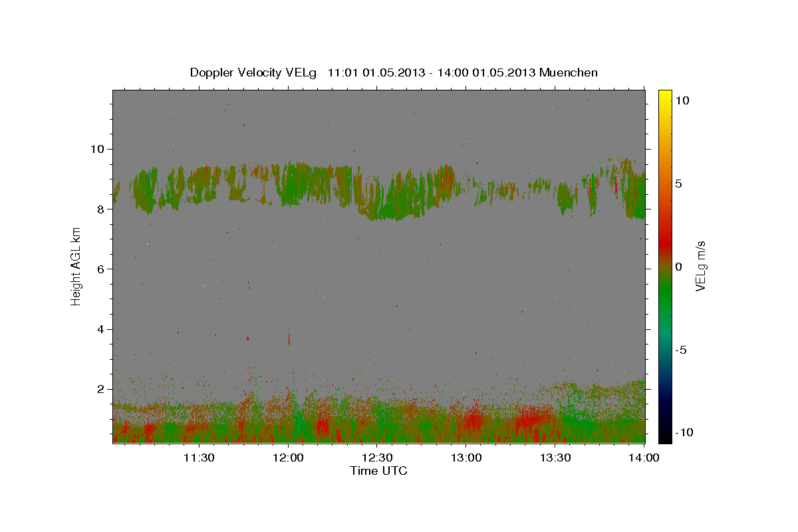
Task: Click the plot title 'Doppler Velocity VELg'
Action: [x=255, y=72]
